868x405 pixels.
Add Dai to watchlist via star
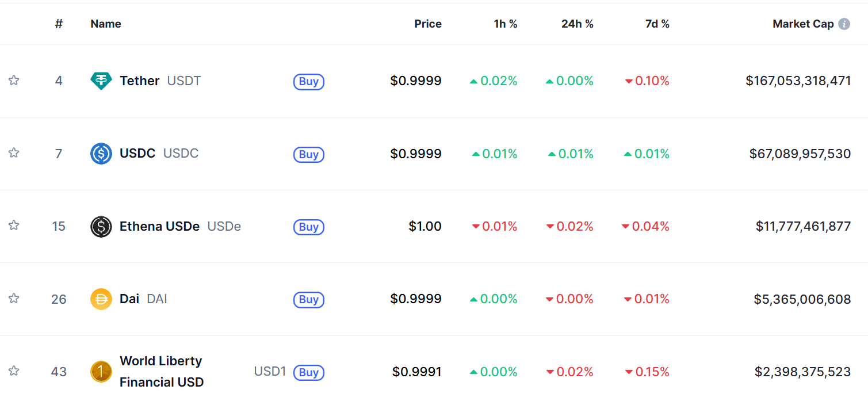(14, 299)
